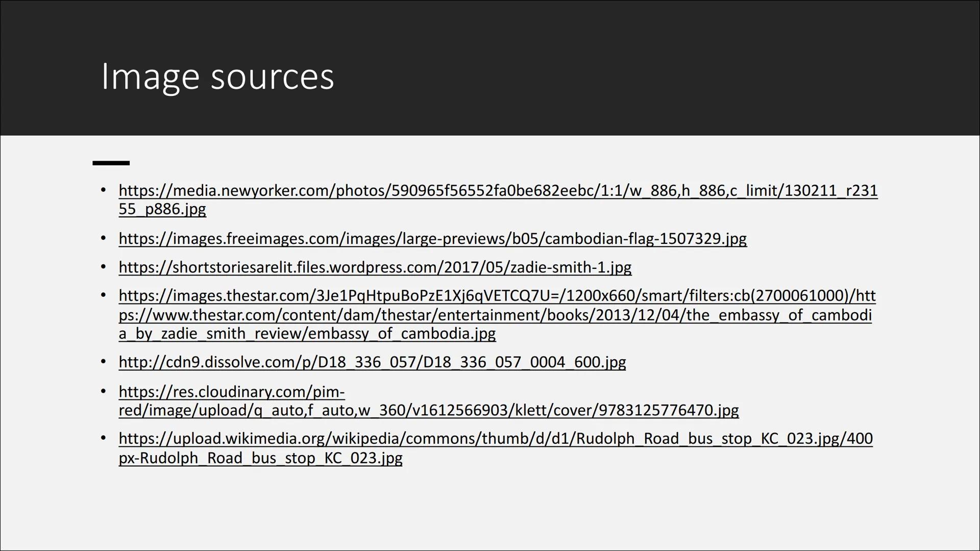Click the bullet before the cloudinary link
Screen dimensions: 980x551
104,392
